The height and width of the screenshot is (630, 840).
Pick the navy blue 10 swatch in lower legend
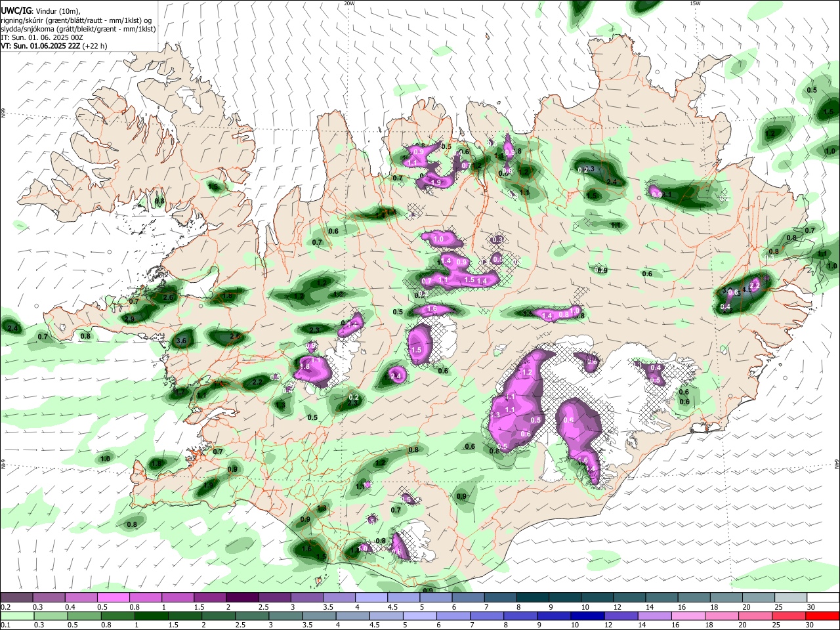pos(587,616)
